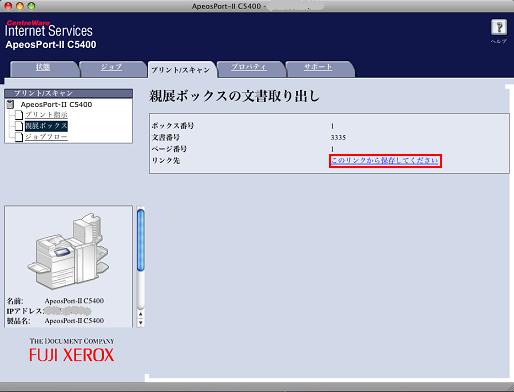Click the document number value 3335
This screenshot has width=514, height=392.
(338, 137)
